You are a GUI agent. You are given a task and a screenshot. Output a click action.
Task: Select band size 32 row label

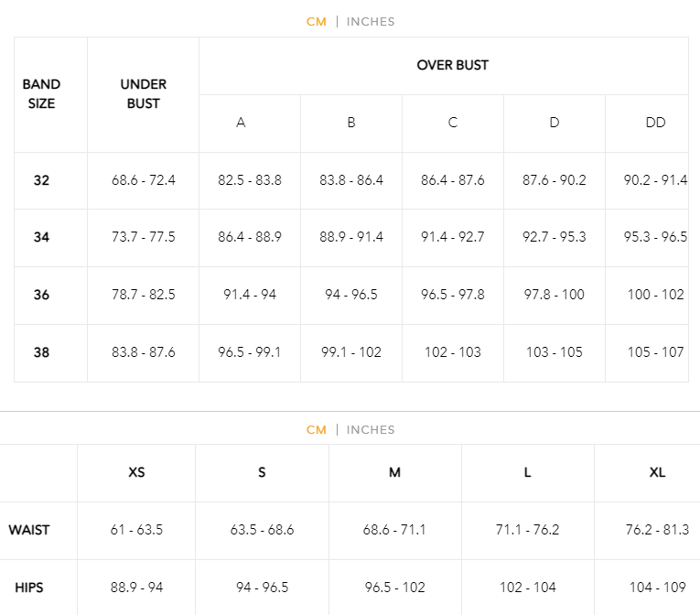41,180
